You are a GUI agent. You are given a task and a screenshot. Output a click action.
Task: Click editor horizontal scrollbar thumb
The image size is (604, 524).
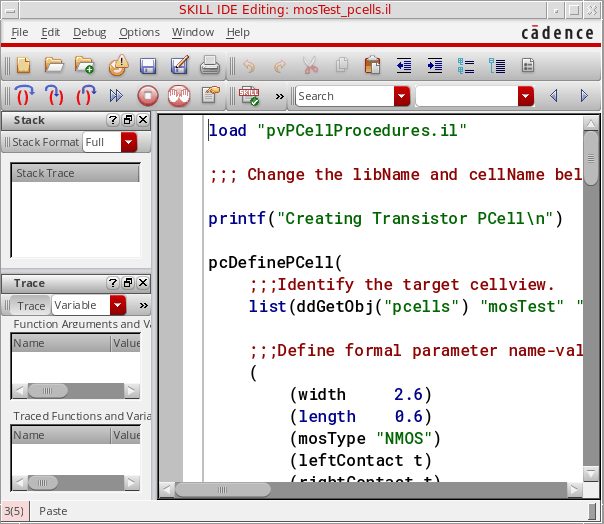(223, 490)
